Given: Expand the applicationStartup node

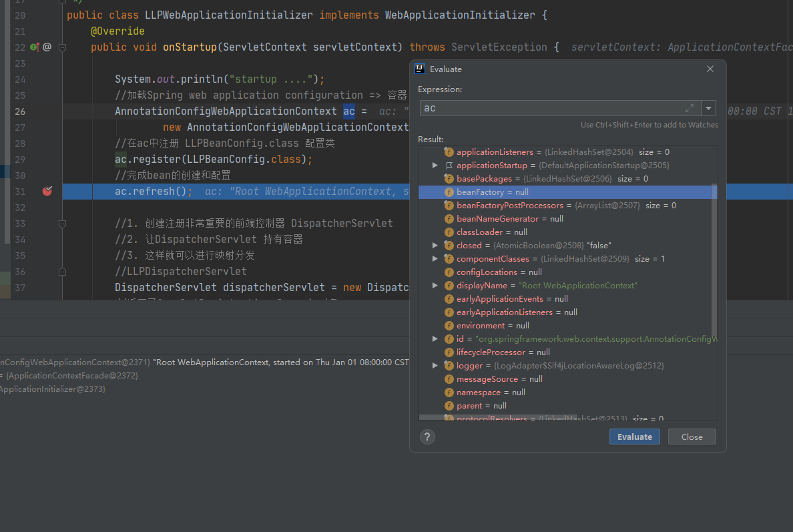Looking at the screenshot, I should (x=435, y=166).
